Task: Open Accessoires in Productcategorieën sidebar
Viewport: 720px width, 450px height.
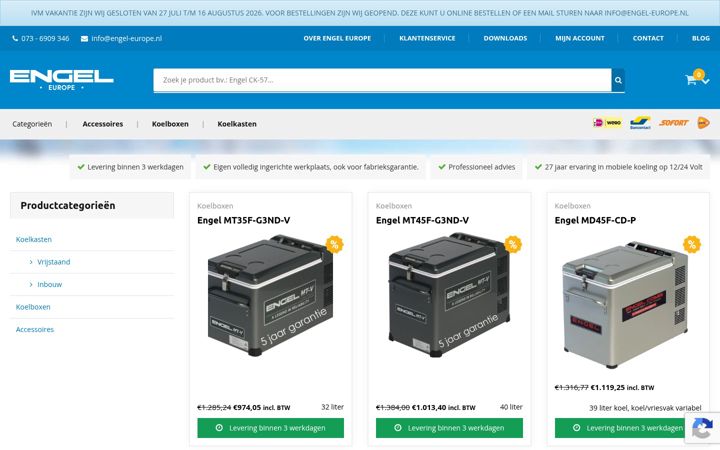Action: point(35,330)
